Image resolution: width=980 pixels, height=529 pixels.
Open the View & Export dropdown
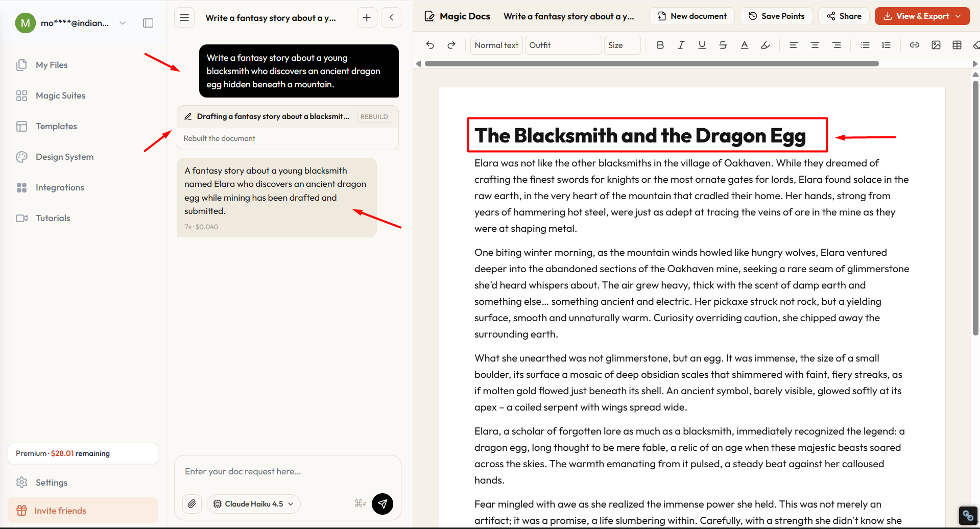(922, 16)
